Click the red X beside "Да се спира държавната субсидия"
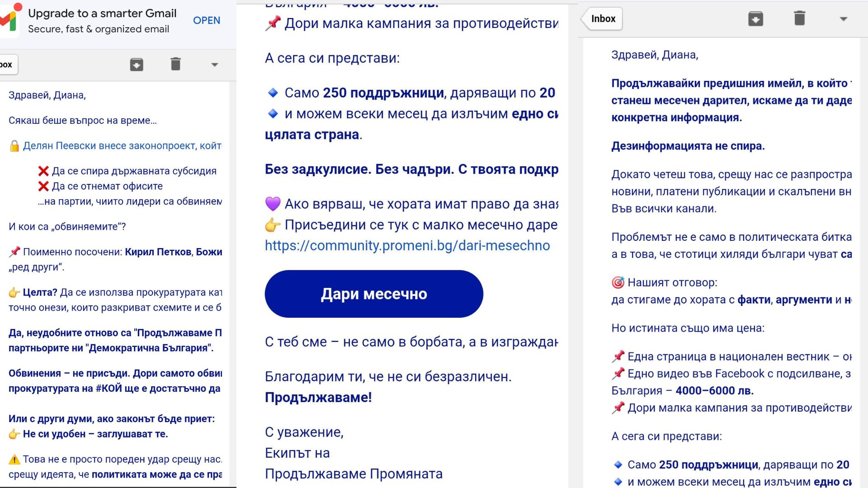 pyautogui.click(x=43, y=171)
